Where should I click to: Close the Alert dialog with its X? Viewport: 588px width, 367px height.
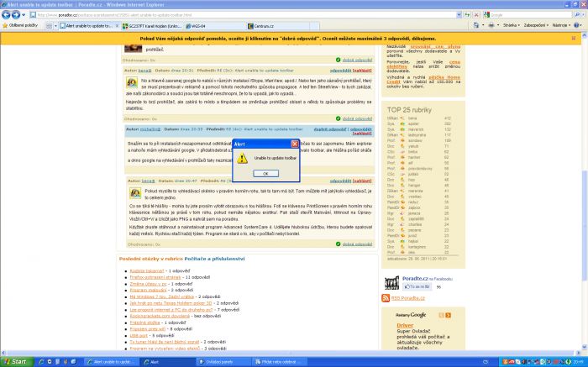coord(295,144)
